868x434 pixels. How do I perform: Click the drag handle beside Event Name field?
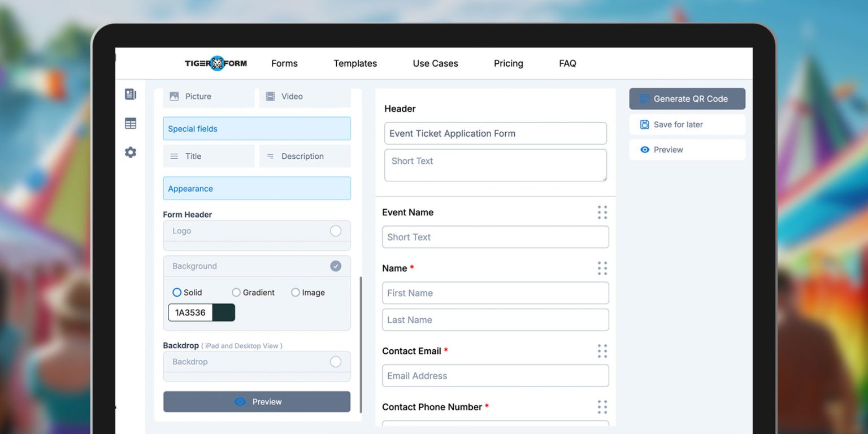(602, 212)
